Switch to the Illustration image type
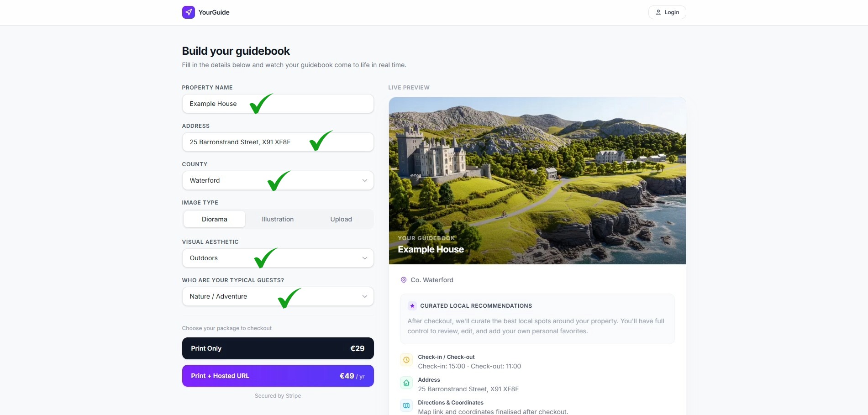 (278, 219)
